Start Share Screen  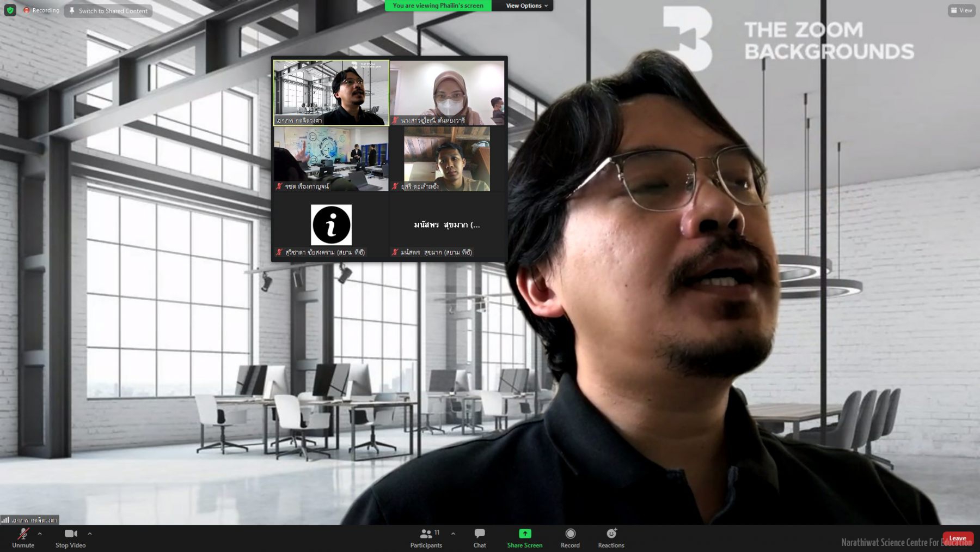[525, 538]
